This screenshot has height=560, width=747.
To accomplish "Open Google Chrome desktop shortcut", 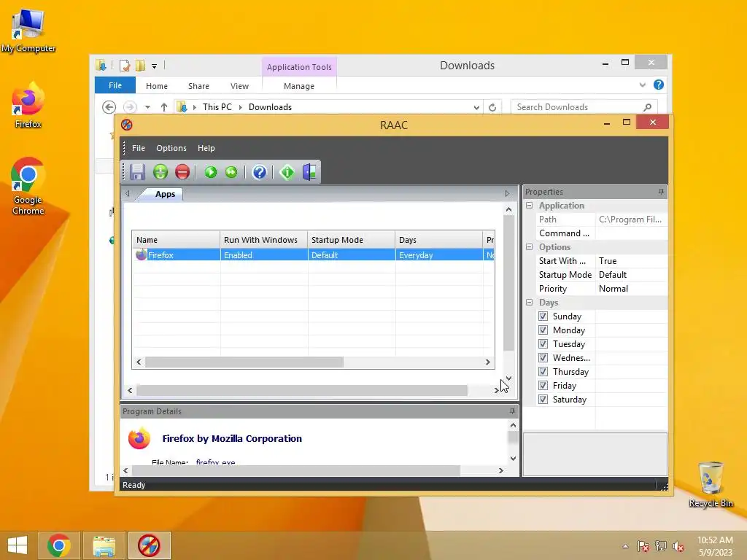I will 28,187.
